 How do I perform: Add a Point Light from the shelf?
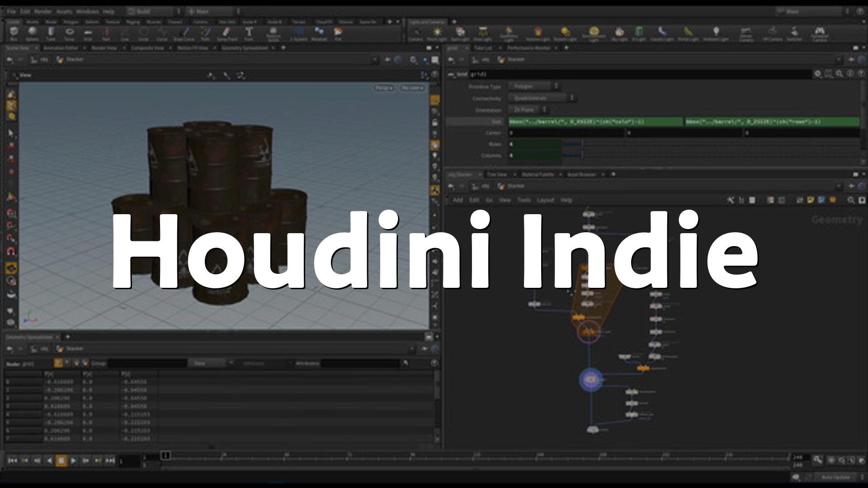437,33
